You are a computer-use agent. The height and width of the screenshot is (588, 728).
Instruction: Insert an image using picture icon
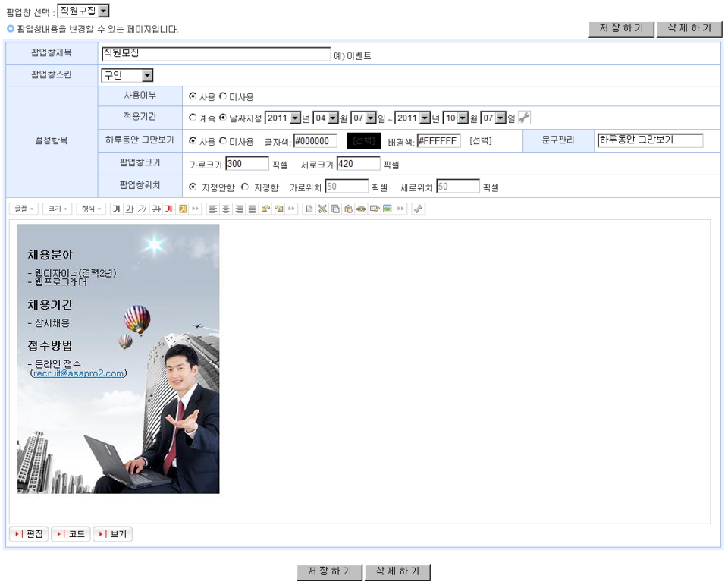[x=388, y=209]
